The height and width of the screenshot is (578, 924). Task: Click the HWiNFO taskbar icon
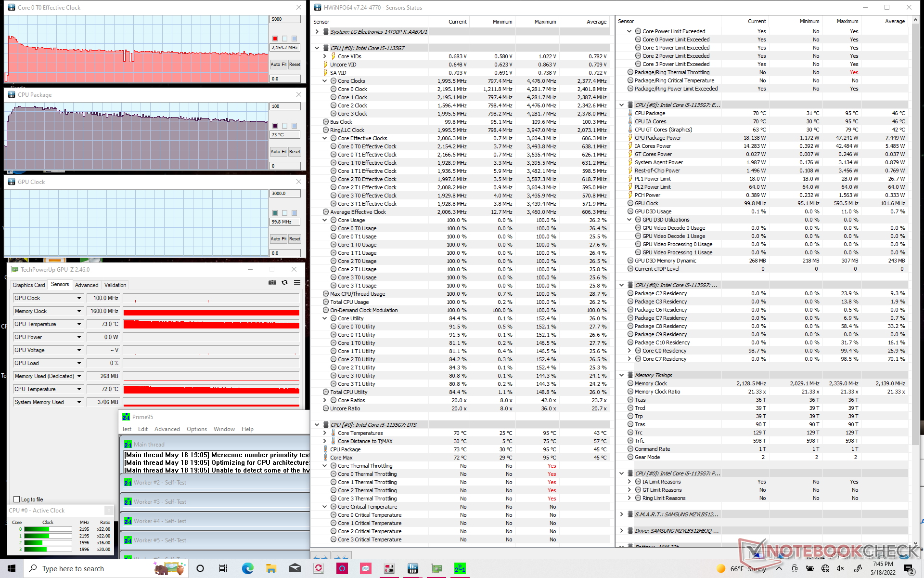(412, 568)
